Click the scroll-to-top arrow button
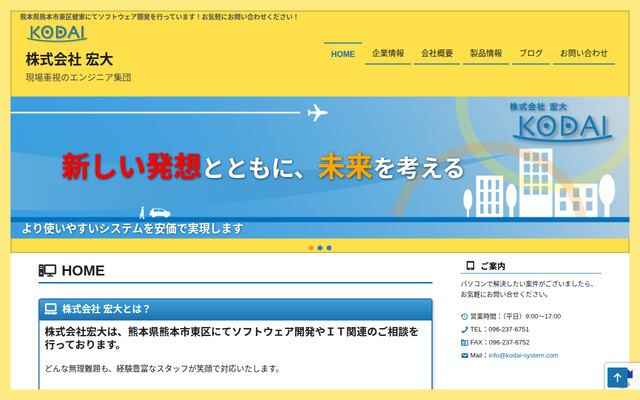 [618, 378]
